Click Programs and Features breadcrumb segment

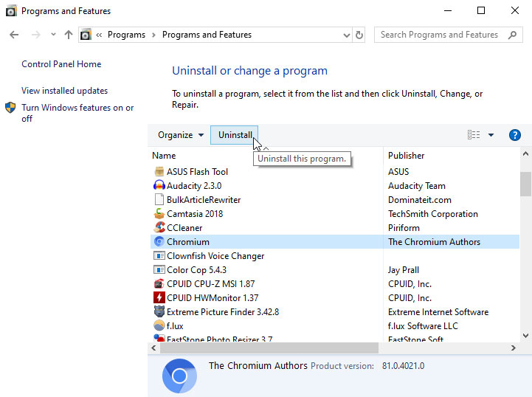click(x=207, y=35)
